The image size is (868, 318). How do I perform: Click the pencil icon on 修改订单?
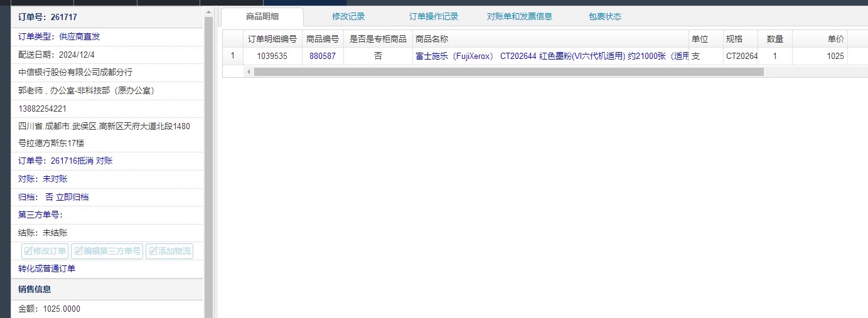click(28, 251)
